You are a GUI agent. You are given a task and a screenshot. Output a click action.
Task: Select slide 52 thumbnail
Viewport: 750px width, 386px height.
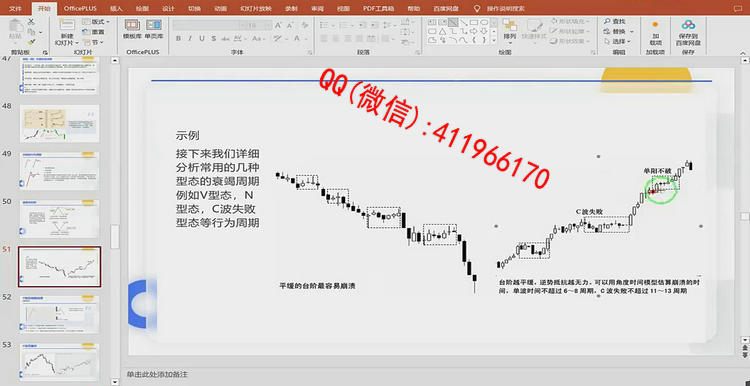[59, 314]
